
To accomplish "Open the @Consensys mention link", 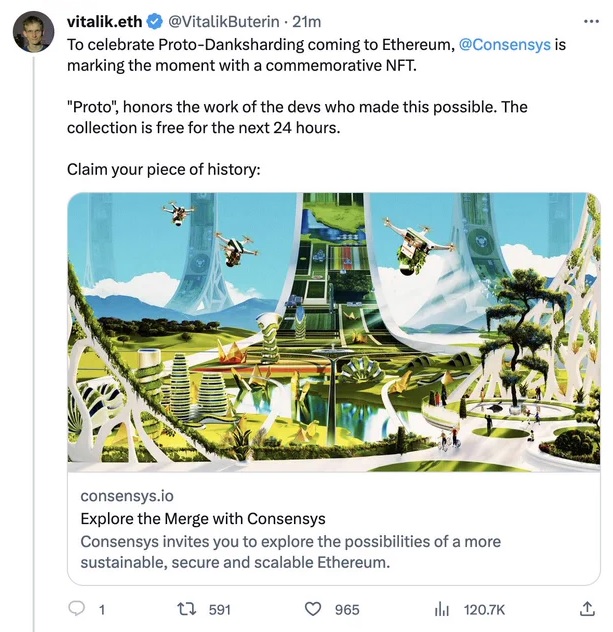I will click(x=504, y=46).
